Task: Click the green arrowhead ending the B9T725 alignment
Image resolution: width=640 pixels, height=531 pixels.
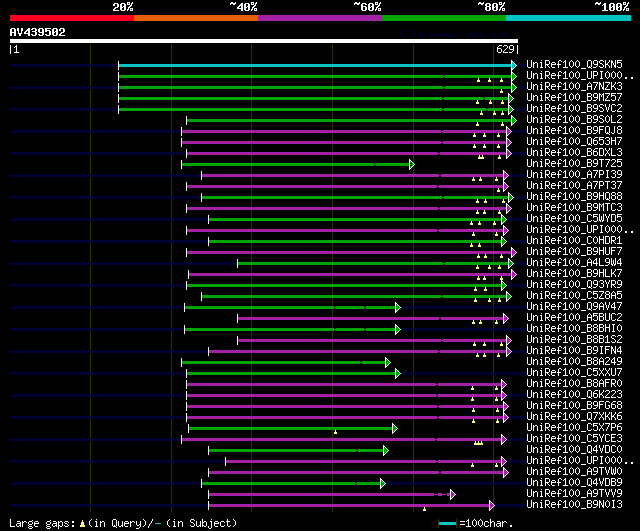Action: [x=412, y=164]
